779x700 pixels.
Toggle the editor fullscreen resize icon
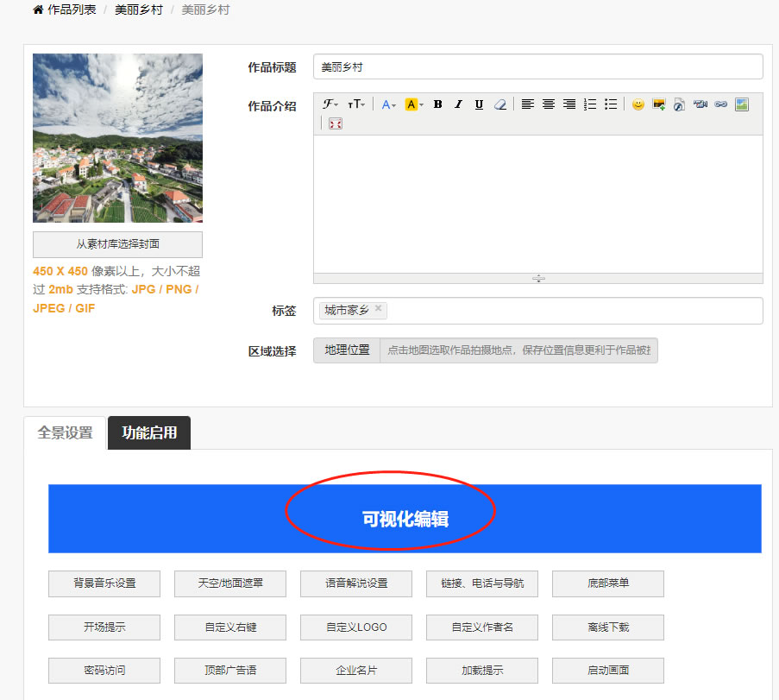[x=335, y=123]
